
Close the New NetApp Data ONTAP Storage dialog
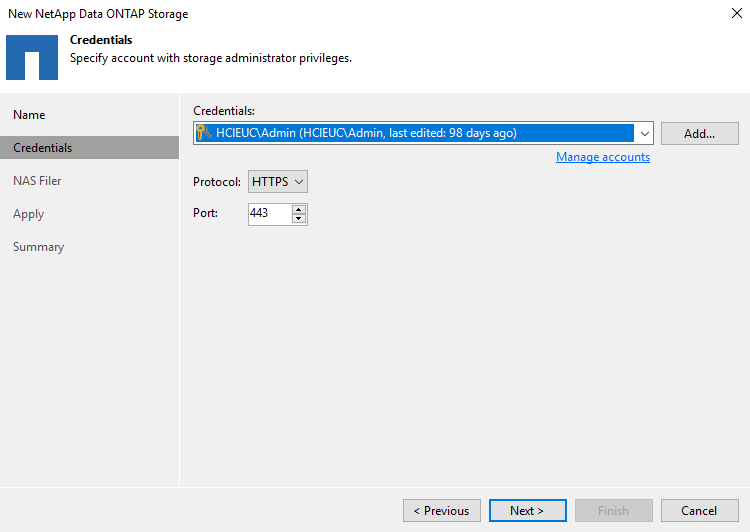[737, 13]
